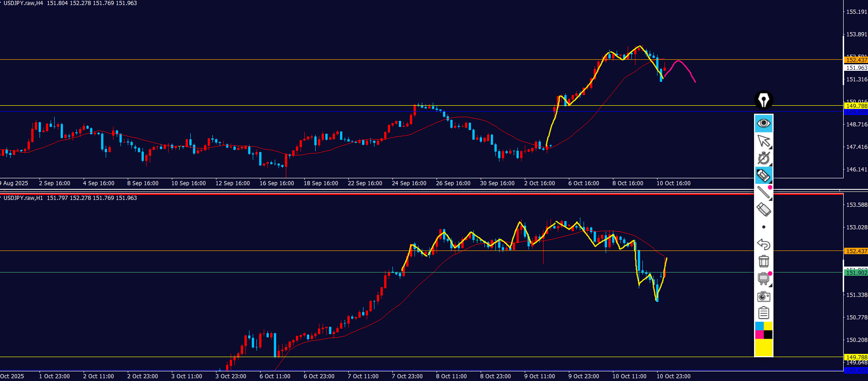
Task: Click the large yellow current-color box
Action: tap(764, 347)
